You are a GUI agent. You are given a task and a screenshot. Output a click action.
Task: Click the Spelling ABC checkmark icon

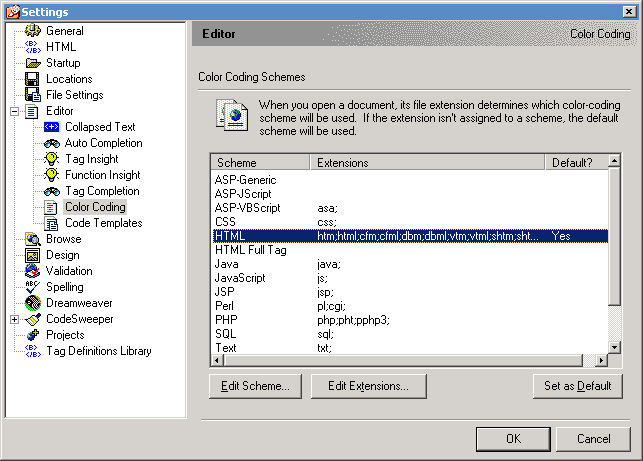pyautogui.click(x=32, y=287)
